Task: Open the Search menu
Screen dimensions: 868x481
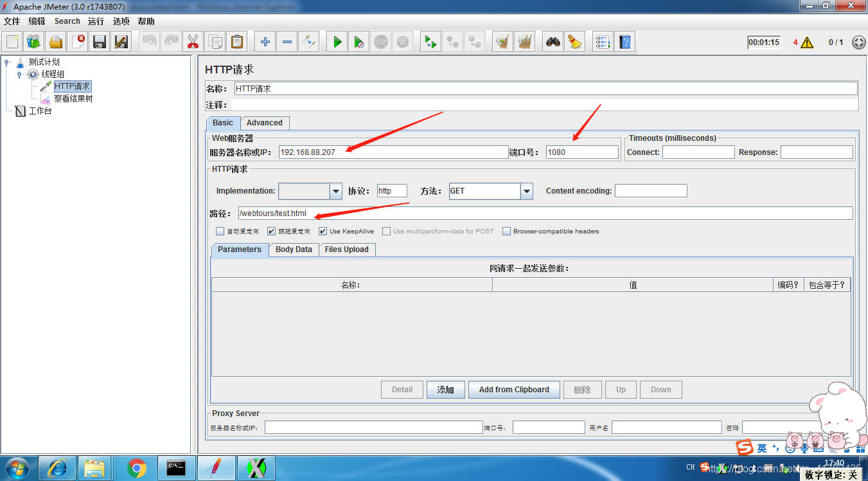Action: click(67, 21)
